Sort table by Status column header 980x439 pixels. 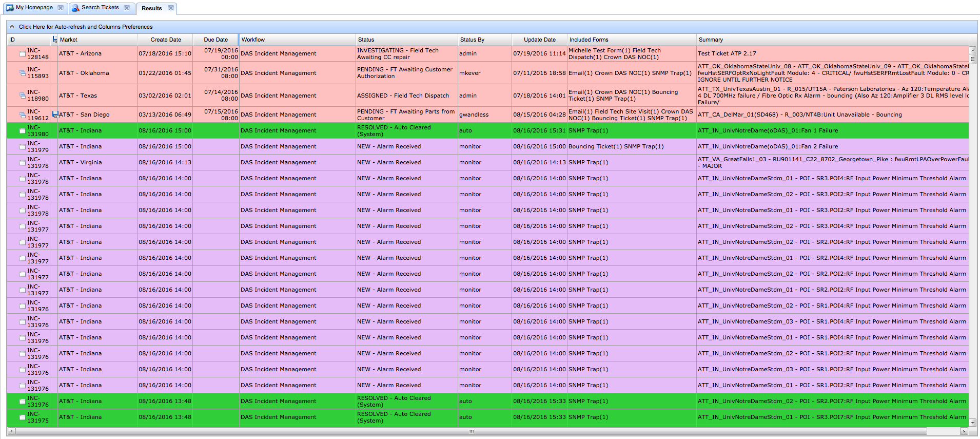coord(366,40)
